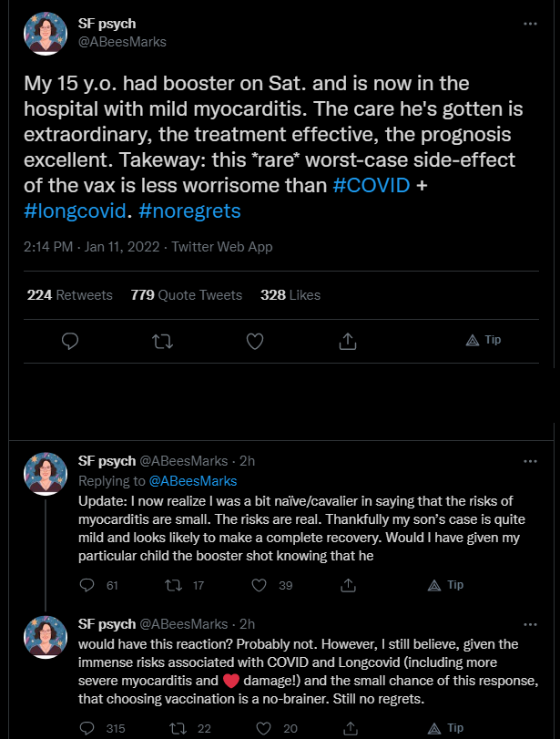Retweet the main tweet
Viewport: 560px width, 739px height.
[x=162, y=341]
